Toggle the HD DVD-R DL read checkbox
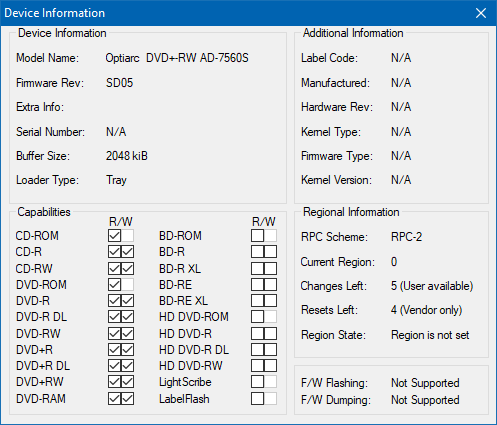This screenshot has height=425, width=497. 257,350
